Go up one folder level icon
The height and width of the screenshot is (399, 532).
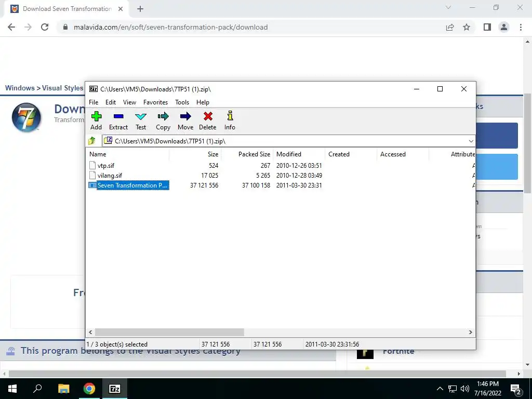pyautogui.click(x=92, y=141)
